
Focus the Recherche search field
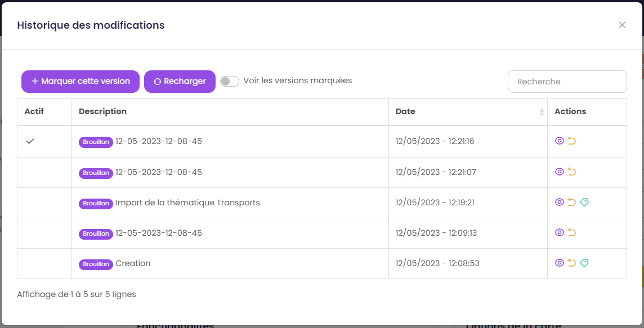point(567,82)
